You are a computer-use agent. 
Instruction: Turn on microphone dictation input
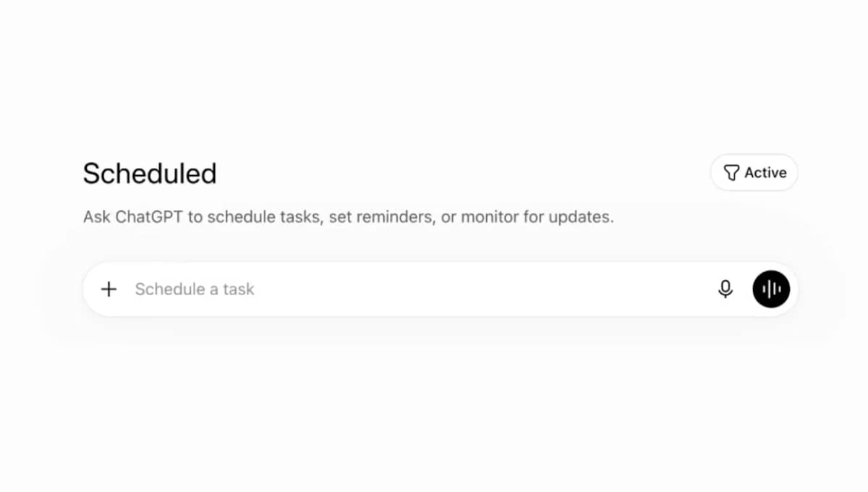click(726, 289)
